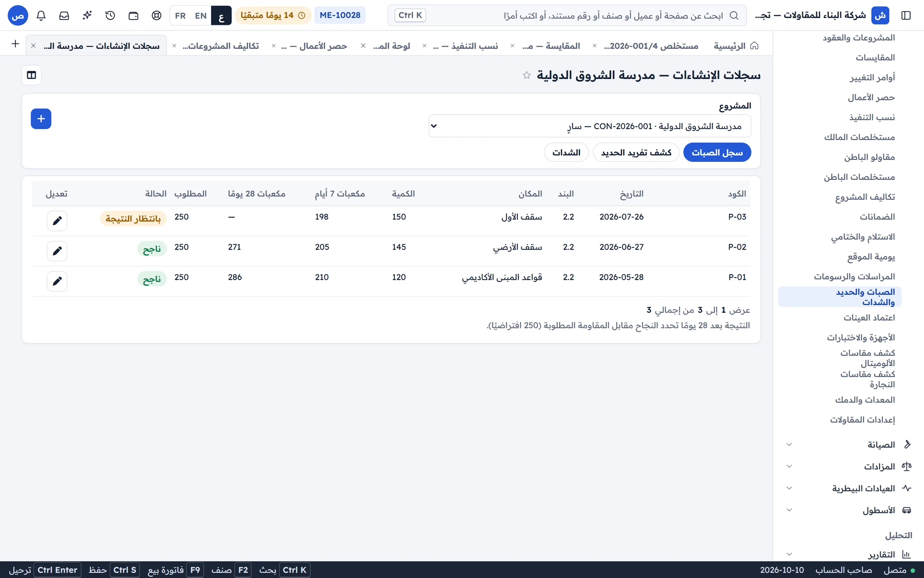This screenshot has height=578, width=924.
Task: Open the AI sparkle assistant
Action: (x=87, y=15)
